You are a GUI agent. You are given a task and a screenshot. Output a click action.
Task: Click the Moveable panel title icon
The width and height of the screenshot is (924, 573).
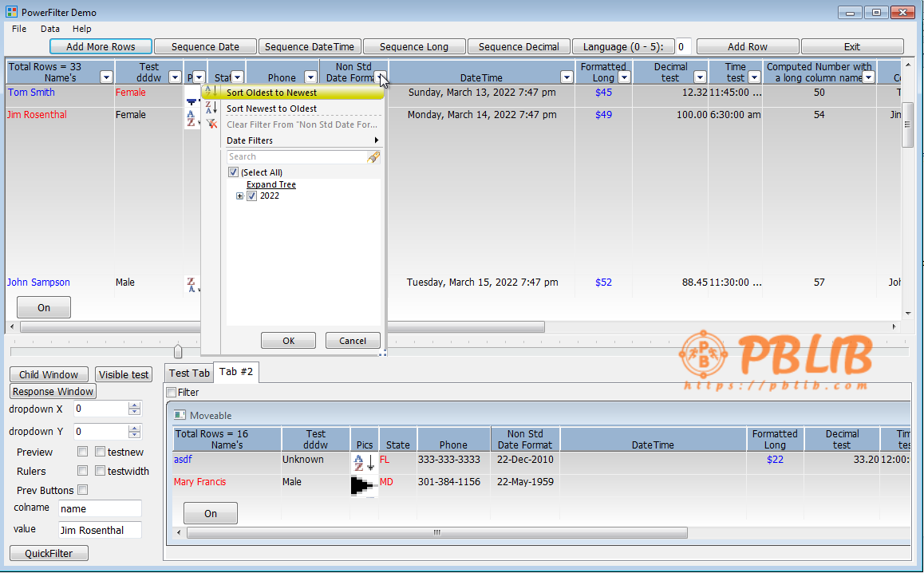pyautogui.click(x=180, y=415)
